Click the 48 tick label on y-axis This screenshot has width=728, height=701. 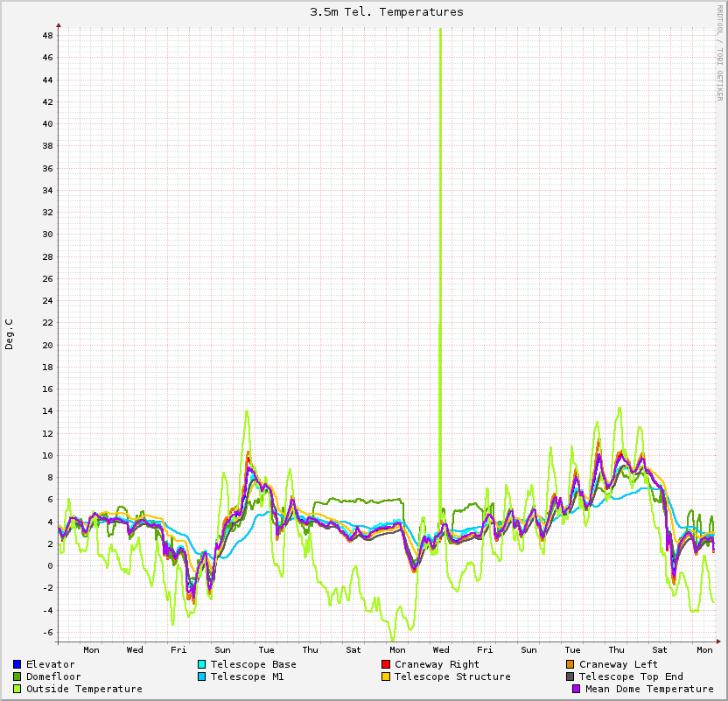coord(47,36)
